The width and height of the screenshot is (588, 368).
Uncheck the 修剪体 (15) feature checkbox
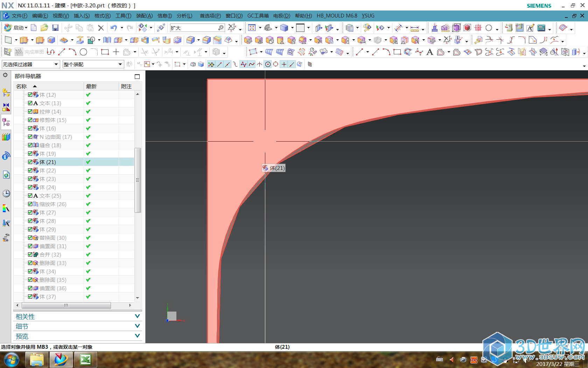(30, 120)
